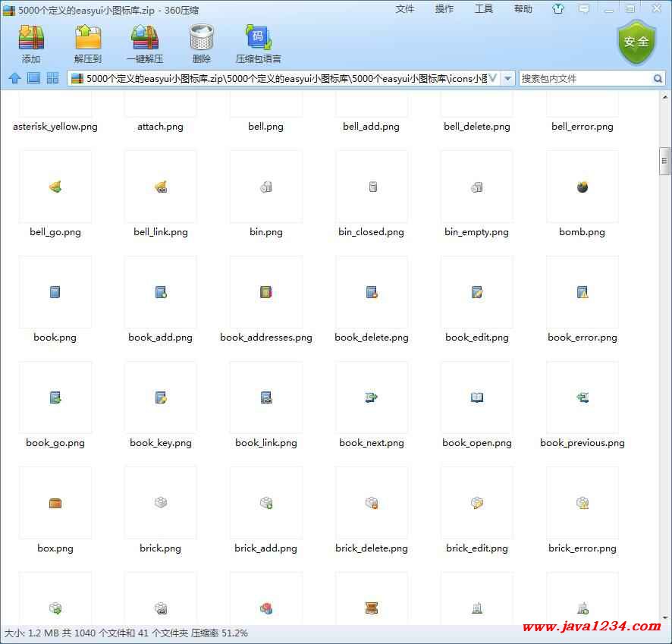
Task: Open the 工具 (Tools) menu
Action: click(x=484, y=9)
